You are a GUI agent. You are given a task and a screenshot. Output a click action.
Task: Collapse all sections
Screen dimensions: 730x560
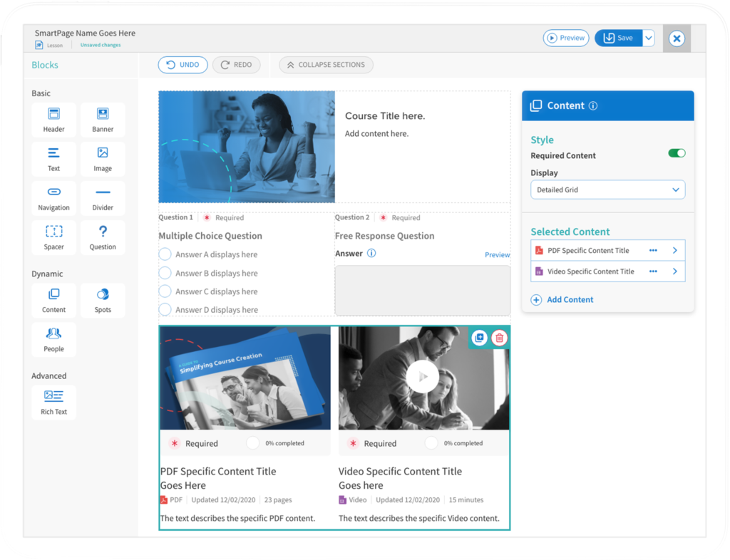click(x=326, y=65)
